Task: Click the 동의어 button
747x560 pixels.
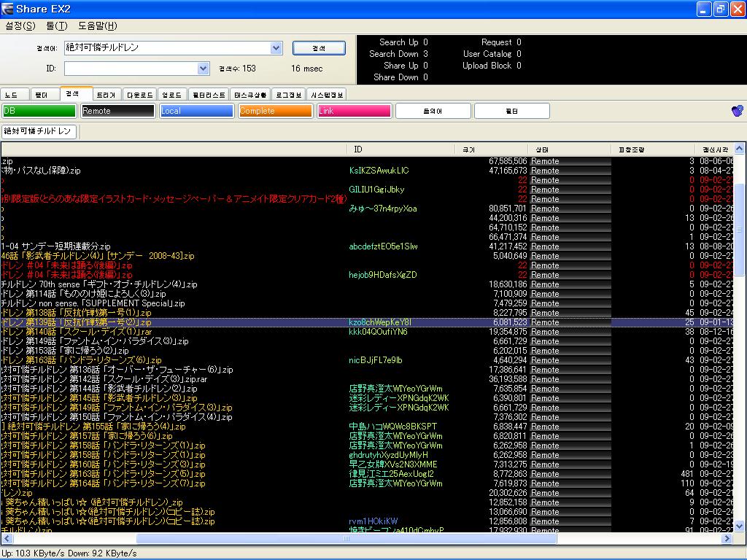Action: pos(433,111)
